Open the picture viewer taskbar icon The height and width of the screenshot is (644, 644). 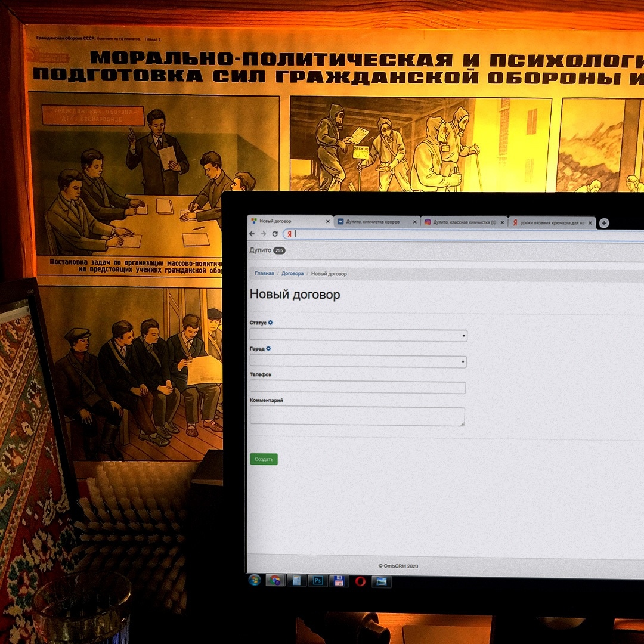point(382,581)
